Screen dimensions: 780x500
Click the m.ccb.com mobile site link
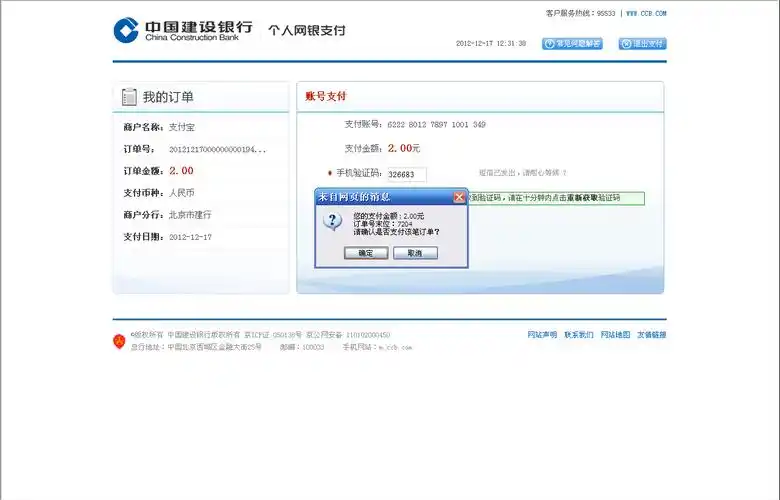pyautogui.click(x=395, y=347)
